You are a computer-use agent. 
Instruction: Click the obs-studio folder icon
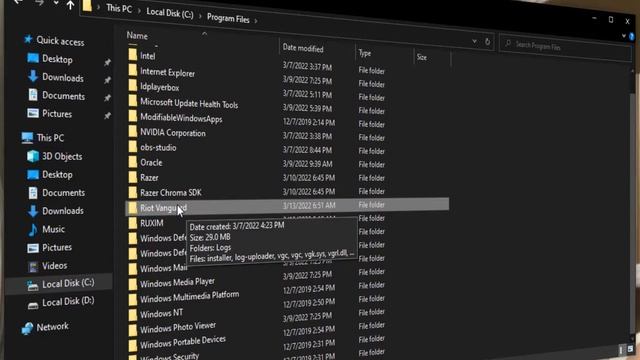[x=133, y=146]
